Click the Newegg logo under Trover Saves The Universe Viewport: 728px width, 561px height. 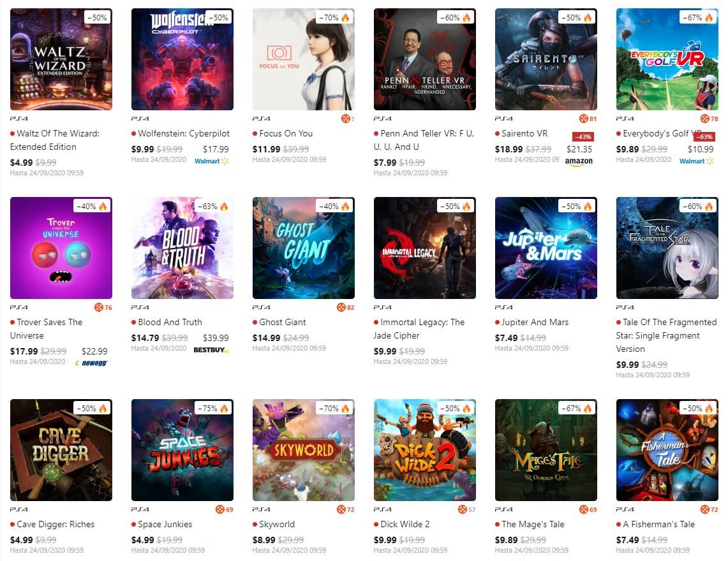click(x=91, y=363)
